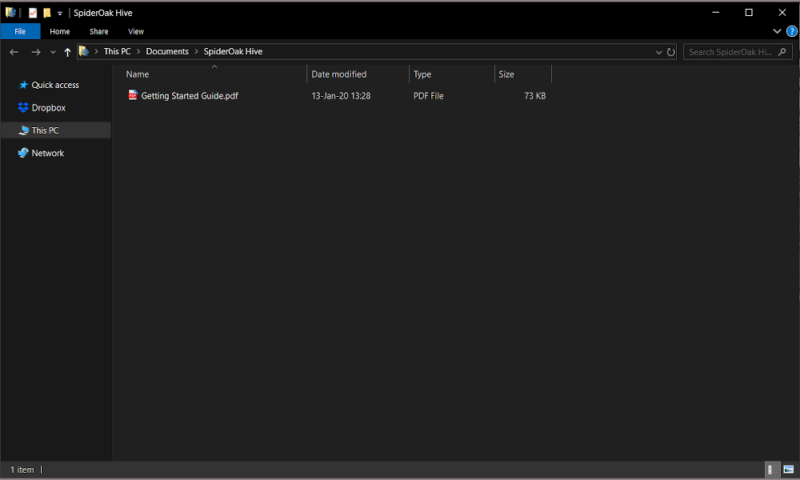Refresh the folder view
This screenshot has height=480, width=800.
[x=671, y=52]
